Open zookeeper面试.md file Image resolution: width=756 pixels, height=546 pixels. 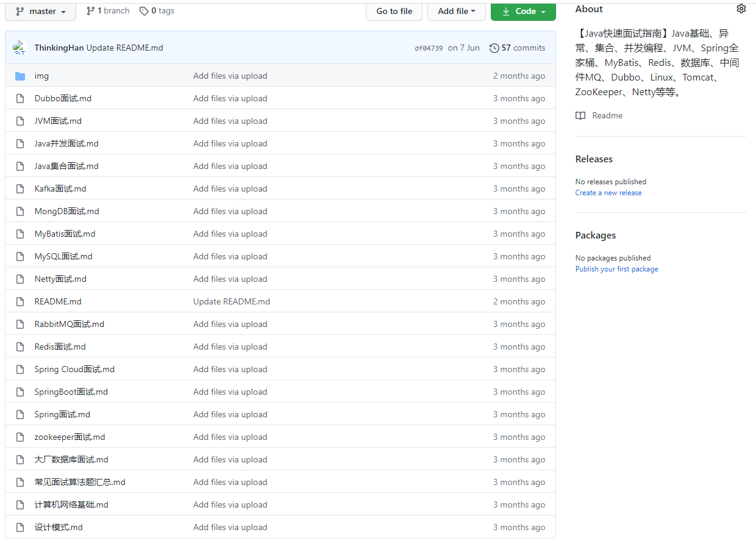pos(70,437)
